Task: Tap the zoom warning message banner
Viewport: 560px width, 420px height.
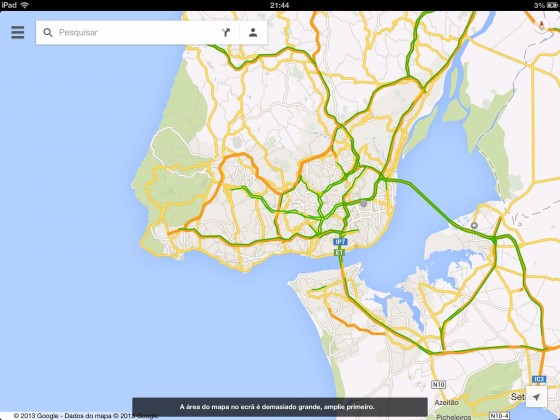Action: [x=280, y=407]
